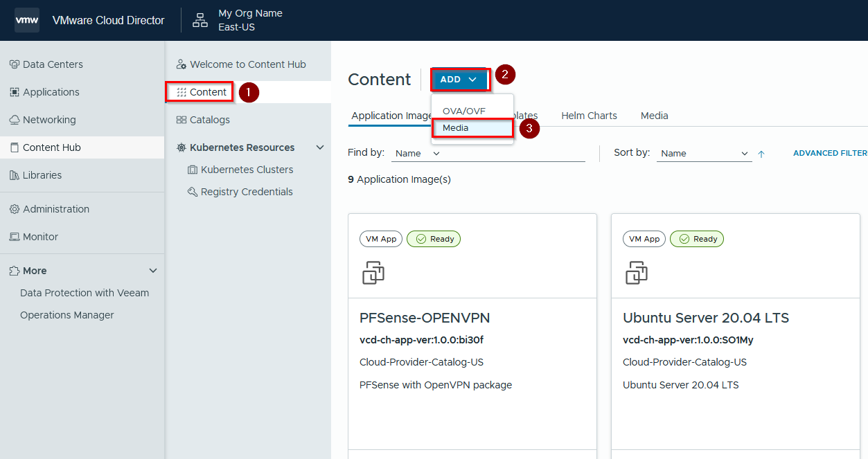Image resolution: width=868 pixels, height=459 pixels.
Task: Click the Kubernetes Clusters icon
Action: (193, 170)
